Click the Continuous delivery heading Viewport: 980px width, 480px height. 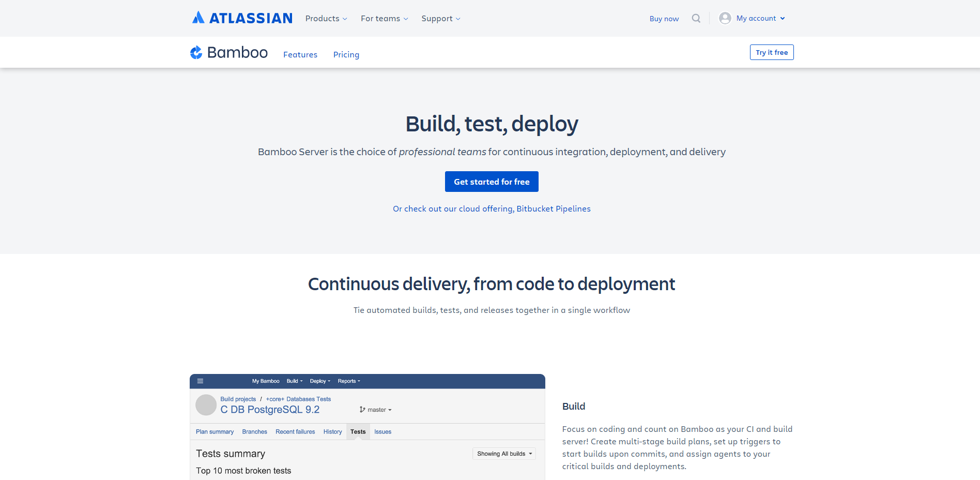492,284
